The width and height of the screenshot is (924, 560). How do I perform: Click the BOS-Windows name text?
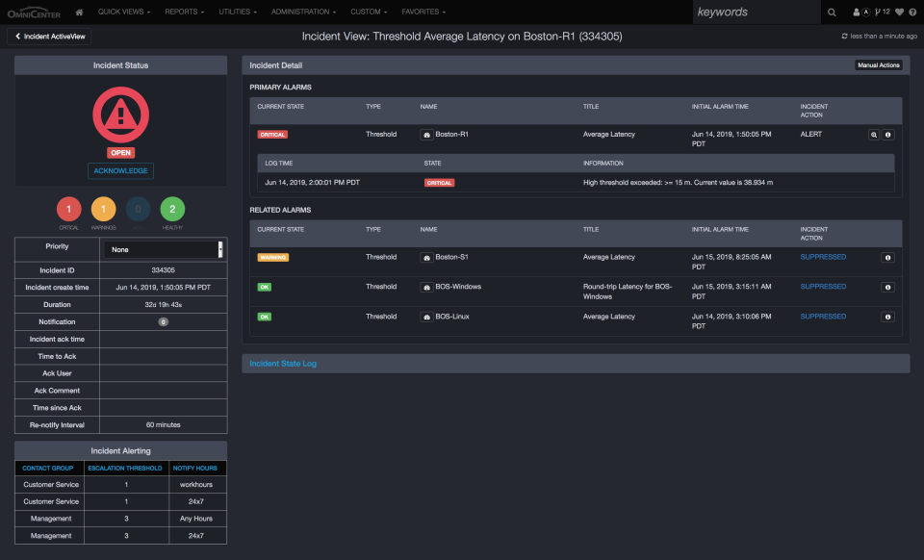[458, 287]
